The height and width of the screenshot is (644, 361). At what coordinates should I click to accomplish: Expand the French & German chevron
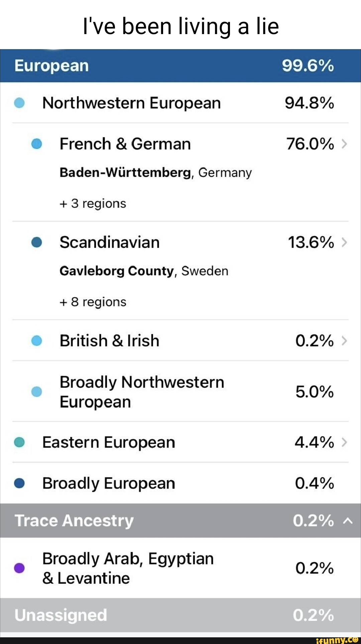pyautogui.click(x=344, y=144)
